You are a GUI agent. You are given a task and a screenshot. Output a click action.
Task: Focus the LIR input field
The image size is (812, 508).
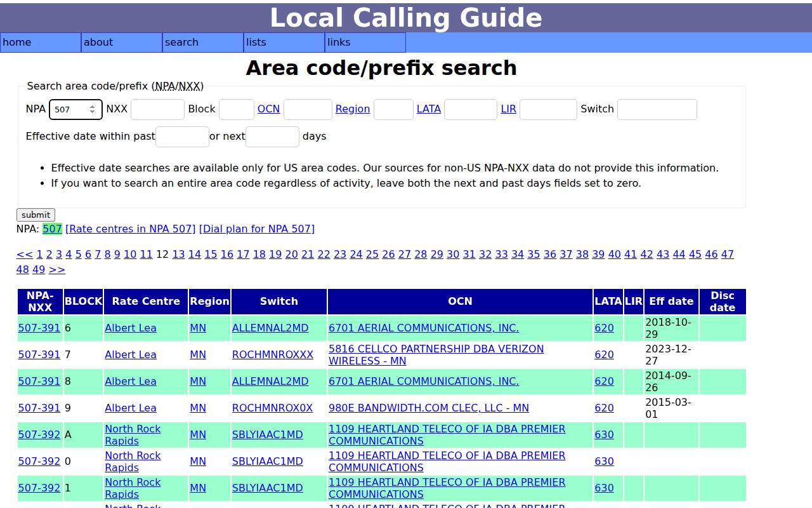pyautogui.click(x=548, y=109)
